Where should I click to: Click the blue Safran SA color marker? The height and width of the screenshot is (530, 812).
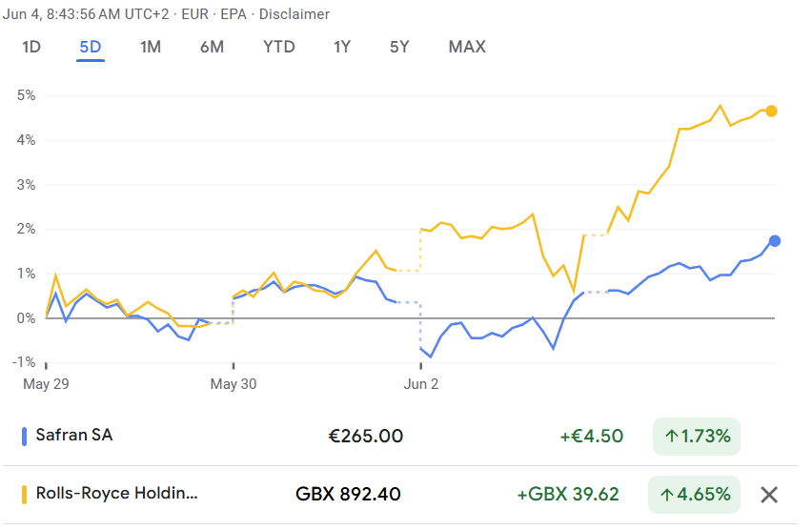[x=24, y=437]
